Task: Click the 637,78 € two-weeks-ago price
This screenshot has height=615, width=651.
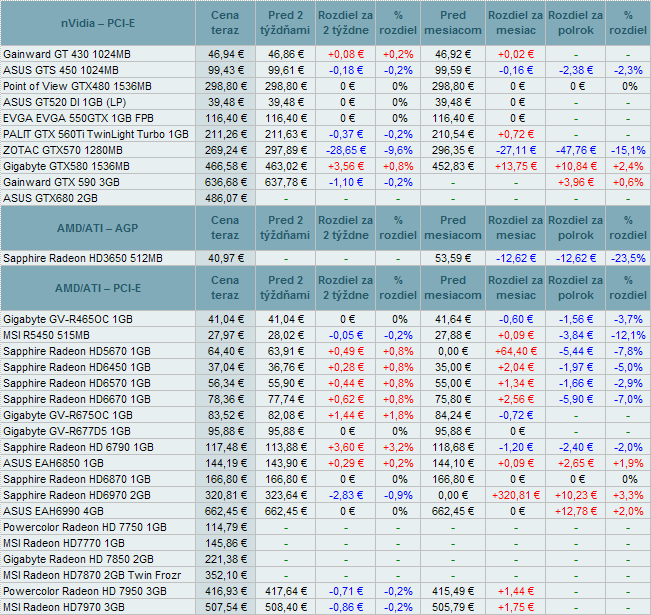Action: tap(286, 182)
